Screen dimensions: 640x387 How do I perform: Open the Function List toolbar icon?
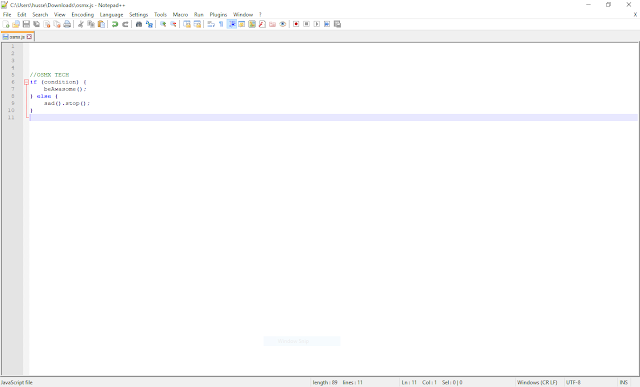click(x=262, y=24)
